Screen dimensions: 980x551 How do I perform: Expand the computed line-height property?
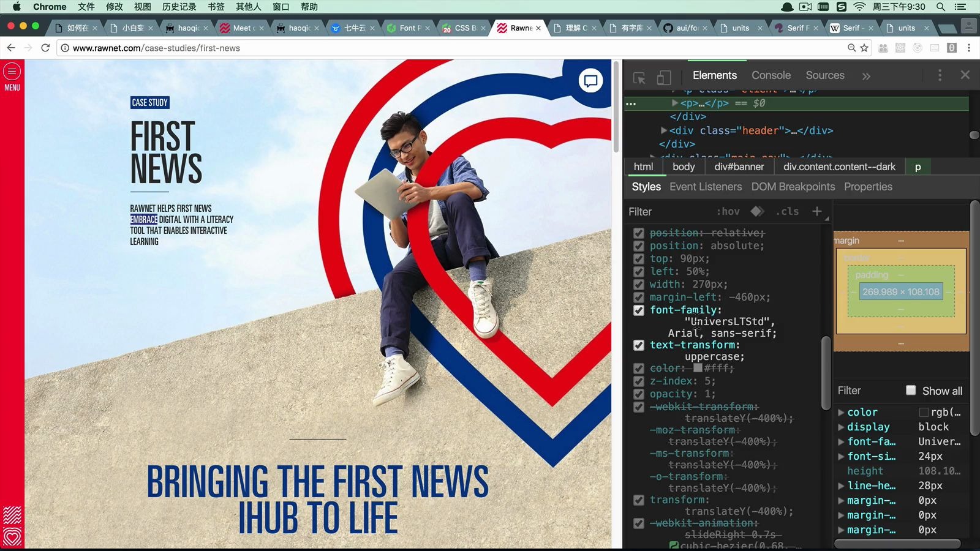click(841, 486)
